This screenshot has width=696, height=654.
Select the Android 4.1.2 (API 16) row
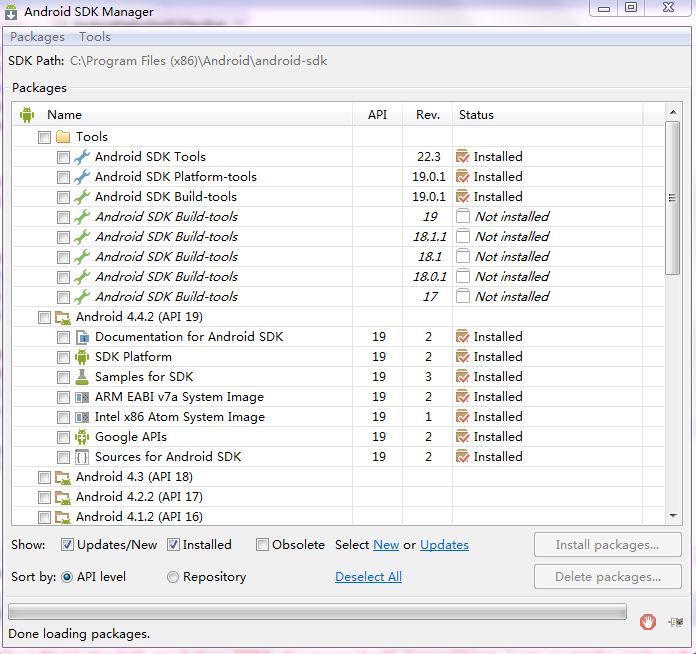click(x=338, y=517)
